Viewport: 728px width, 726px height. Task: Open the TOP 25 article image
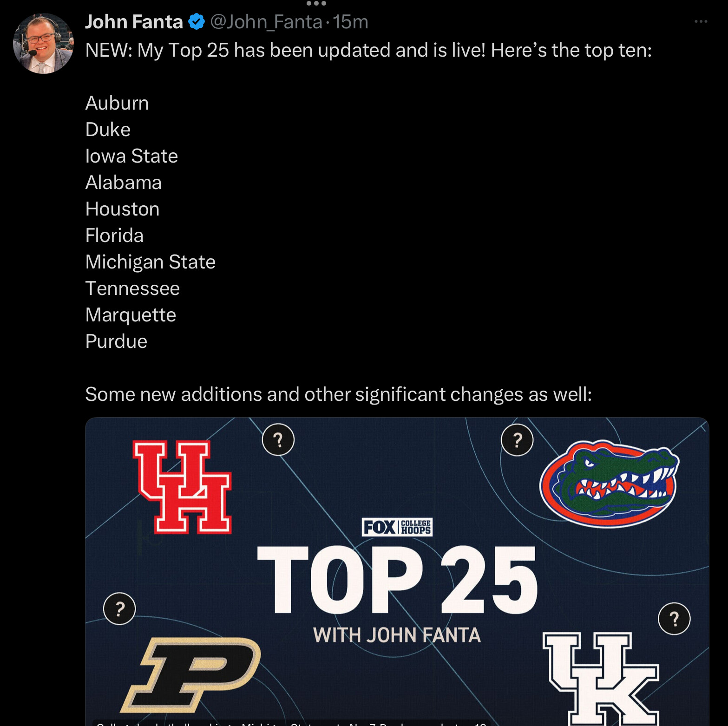click(x=397, y=571)
